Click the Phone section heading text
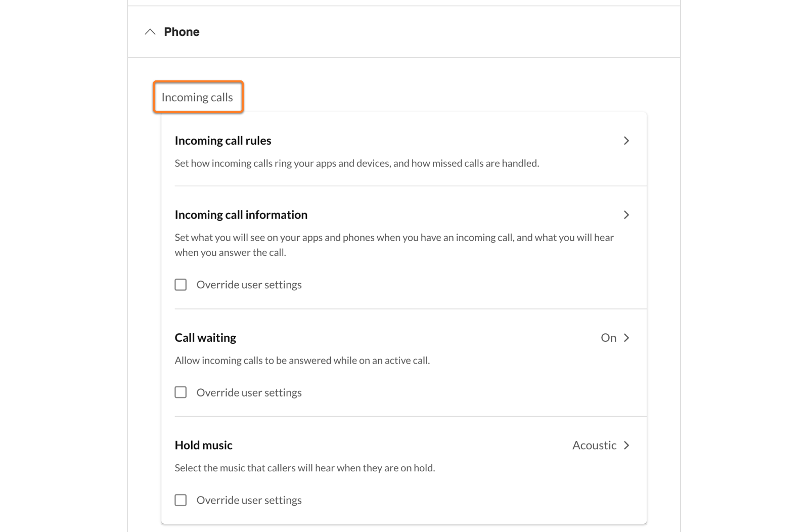The image size is (809, 532). tap(182, 32)
